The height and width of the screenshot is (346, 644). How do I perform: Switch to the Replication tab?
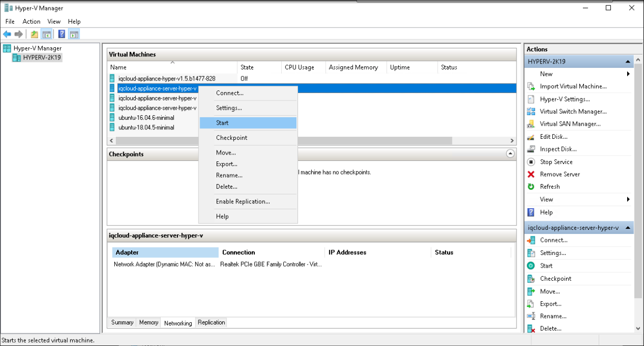[211, 322]
